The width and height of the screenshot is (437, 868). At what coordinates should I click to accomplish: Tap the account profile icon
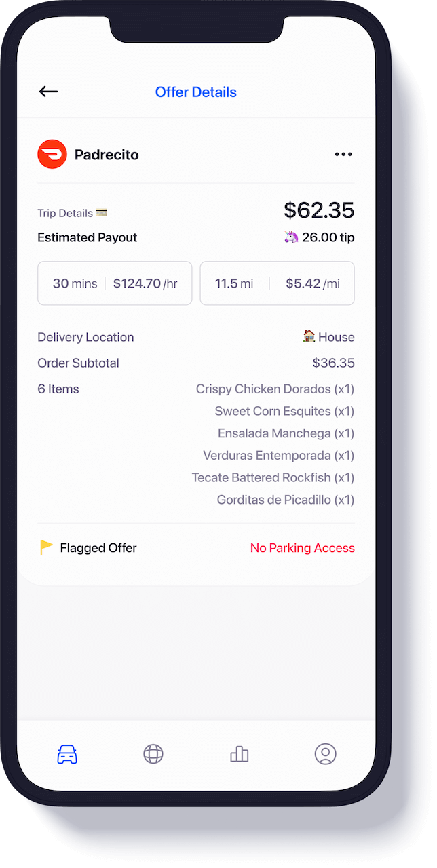(324, 753)
